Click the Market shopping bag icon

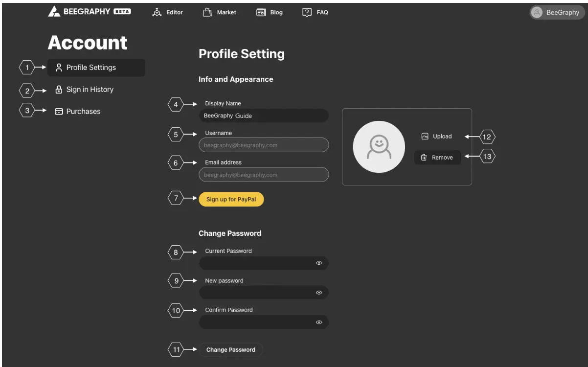coord(206,12)
